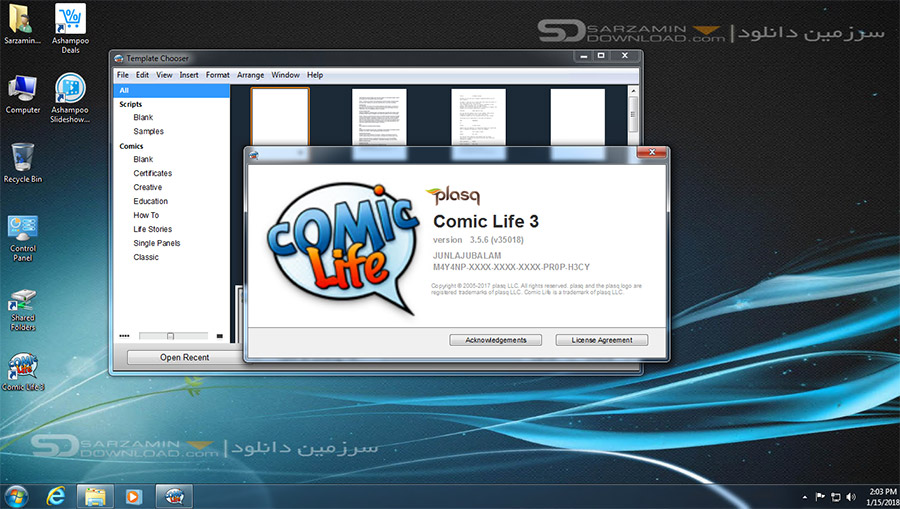Open the volume speaker tray icon
The height and width of the screenshot is (509, 900).
[851, 497]
